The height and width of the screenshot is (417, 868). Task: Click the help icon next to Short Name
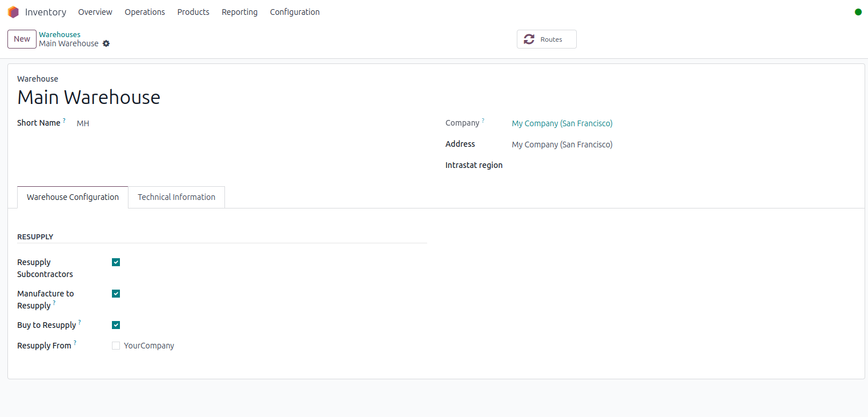64,119
